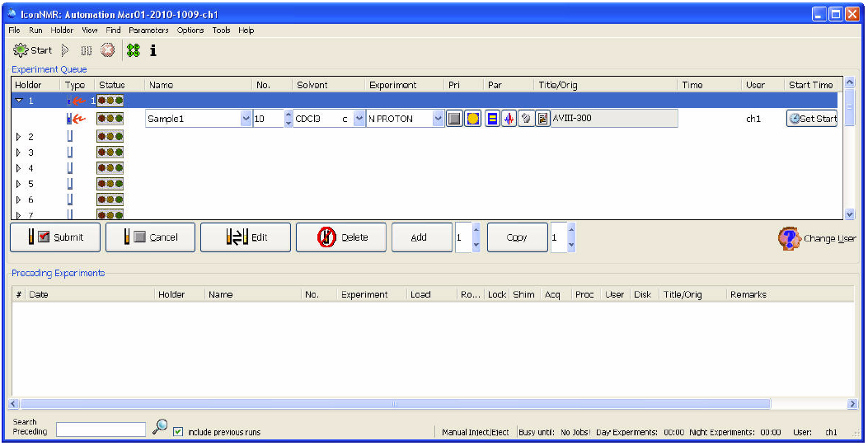Click the gray square priority icon
The height and width of the screenshot is (446, 868).
click(x=454, y=119)
